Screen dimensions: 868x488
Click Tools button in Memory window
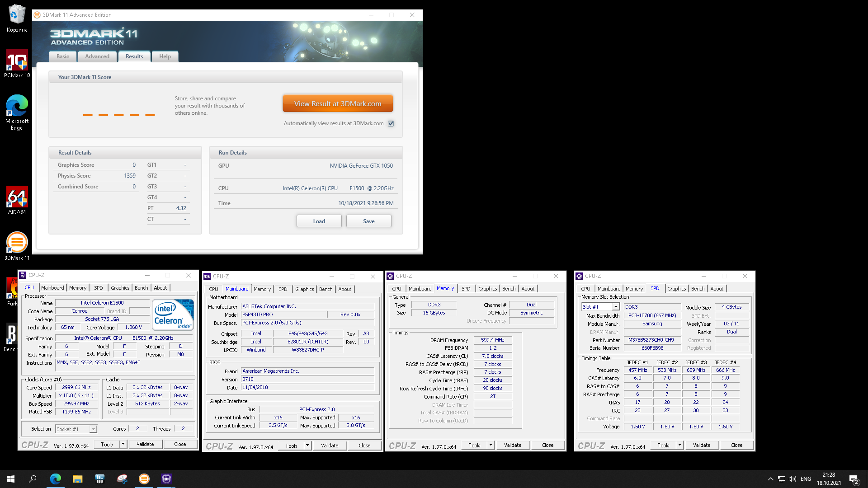[x=475, y=445]
